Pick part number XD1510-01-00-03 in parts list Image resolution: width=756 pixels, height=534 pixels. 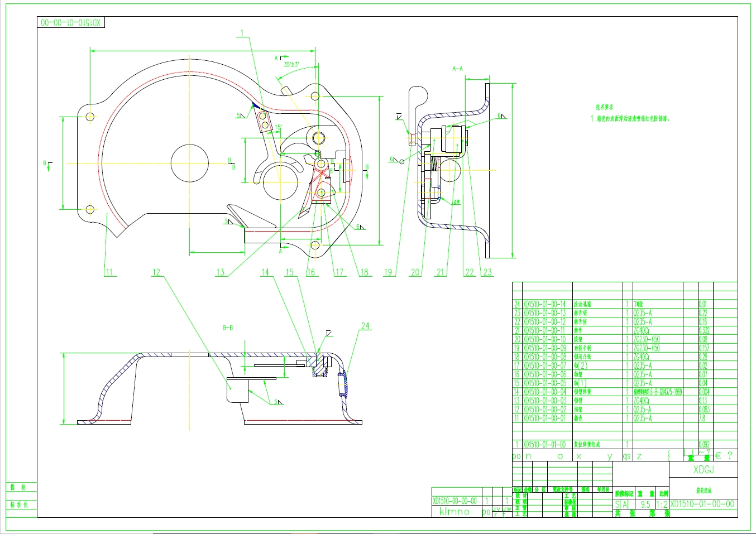pyautogui.click(x=544, y=401)
